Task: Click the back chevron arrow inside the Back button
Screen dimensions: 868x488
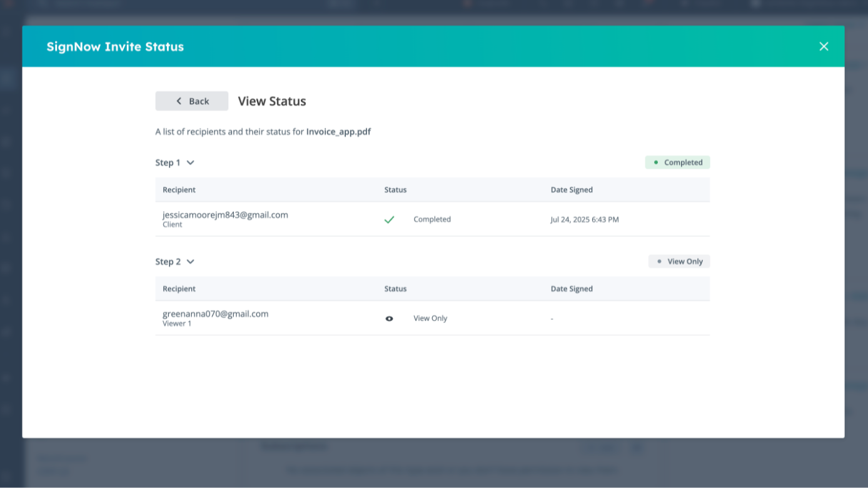Action: pyautogui.click(x=177, y=101)
